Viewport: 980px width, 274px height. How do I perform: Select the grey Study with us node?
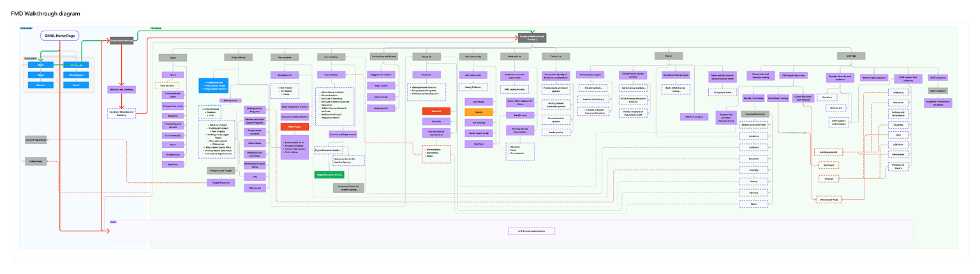click(x=237, y=57)
